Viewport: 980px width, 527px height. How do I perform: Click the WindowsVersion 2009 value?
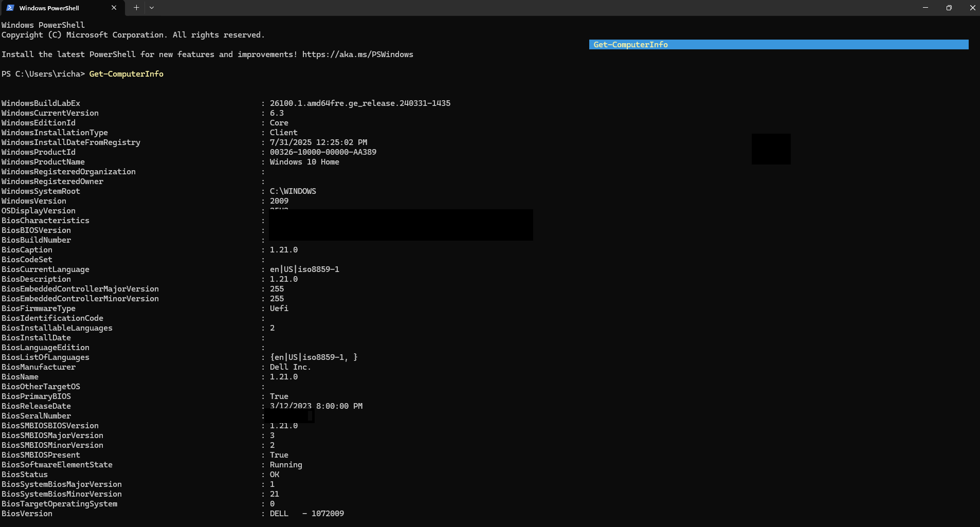point(279,201)
